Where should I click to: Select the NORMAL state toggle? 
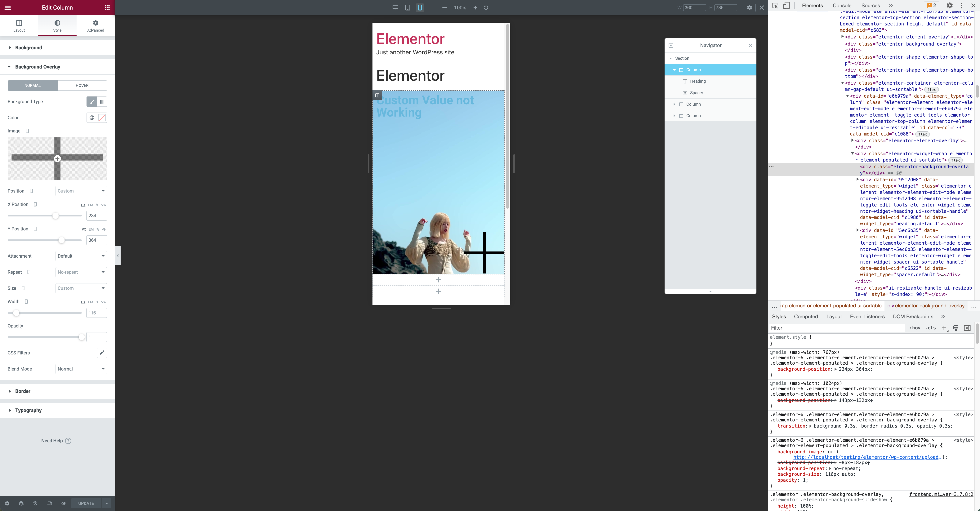pyautogui.click(x=32, y=86)
